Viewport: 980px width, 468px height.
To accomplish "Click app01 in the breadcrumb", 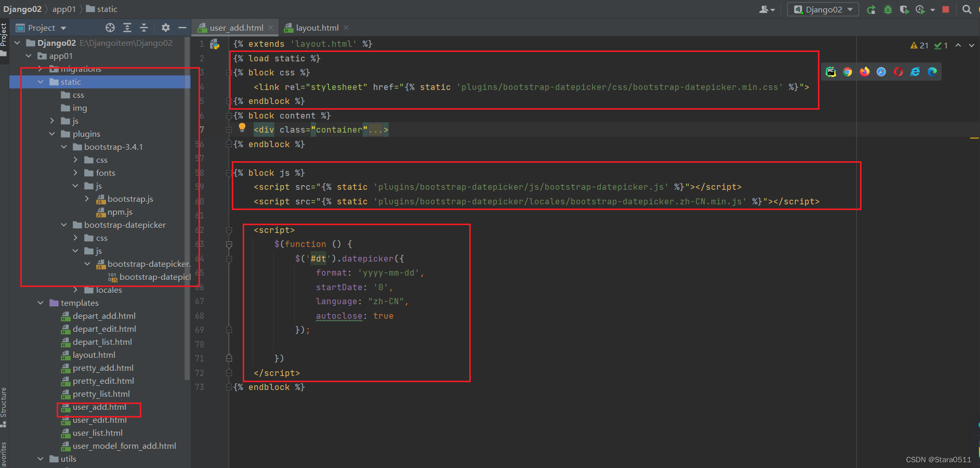I will (64, 9).
